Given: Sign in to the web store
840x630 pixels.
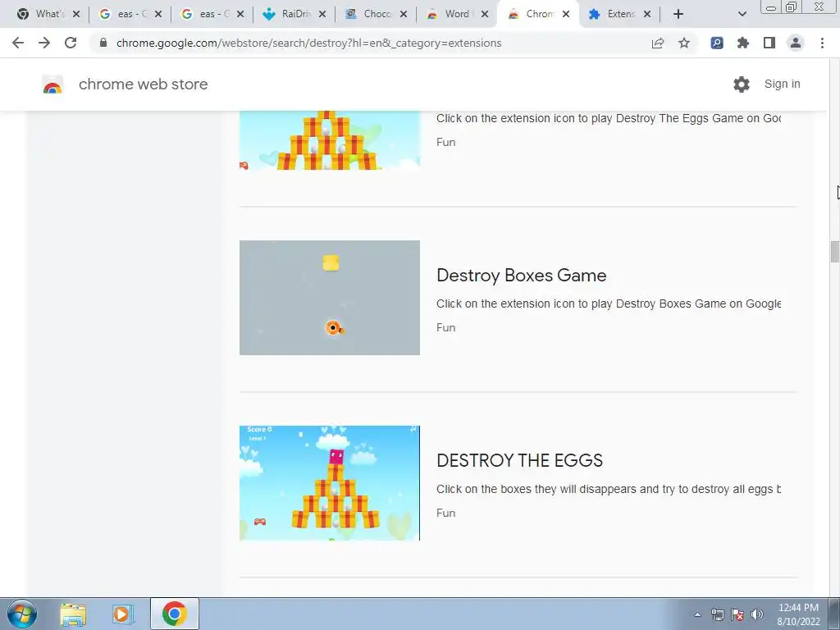Looking at the screenshot, I should (782, 84).
